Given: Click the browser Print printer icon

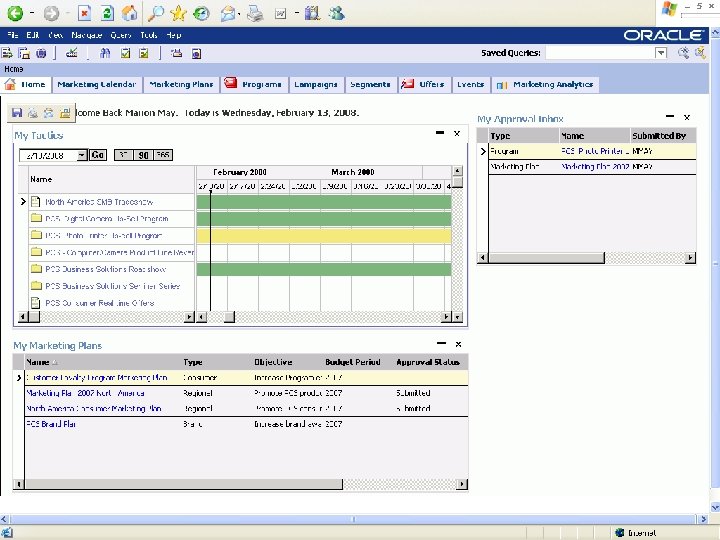Looking at the screenshot, I should point(255,13).
